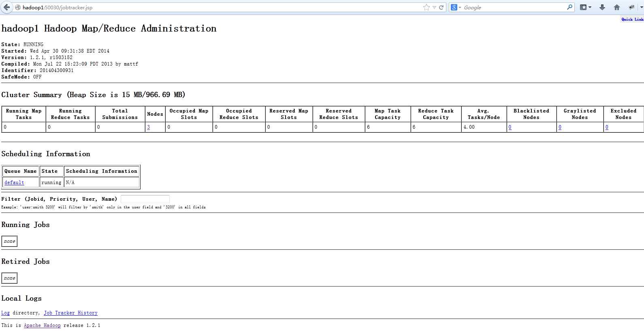Open the Excluded Nodes 0 link
Image resolution: width=644 pixels, height=331 pixels.
607,127
